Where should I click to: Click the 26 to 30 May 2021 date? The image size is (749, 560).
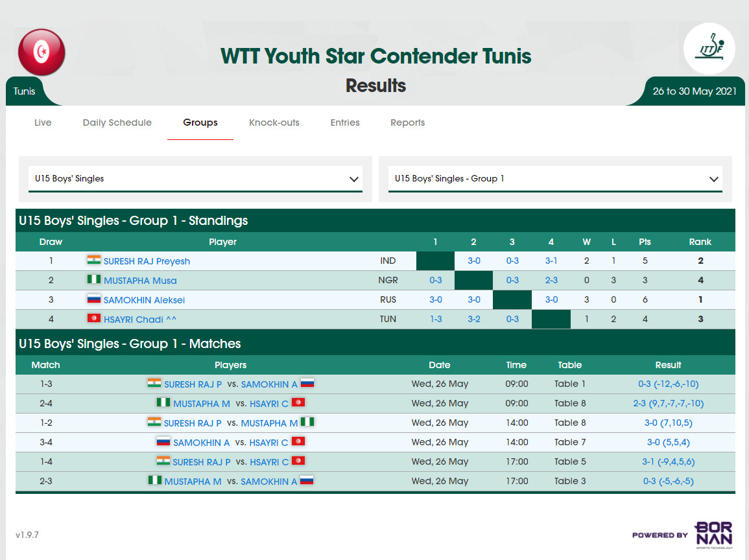click(695, 91)
